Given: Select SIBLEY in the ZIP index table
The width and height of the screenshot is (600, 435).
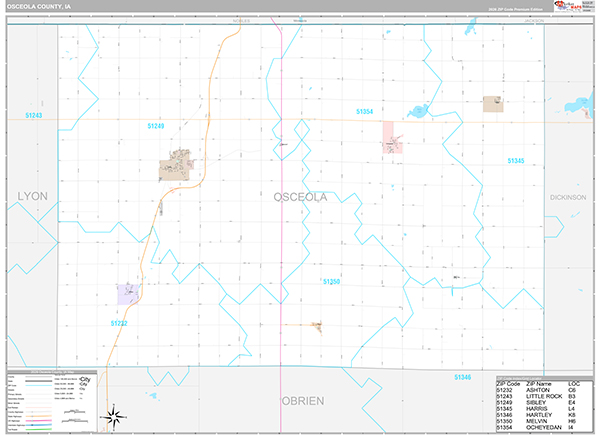Looking at the screenshot, I should [536, 402].
